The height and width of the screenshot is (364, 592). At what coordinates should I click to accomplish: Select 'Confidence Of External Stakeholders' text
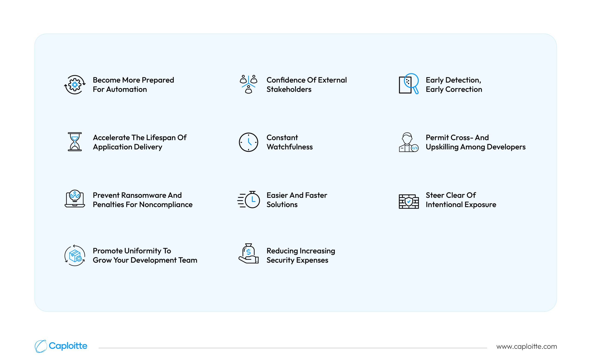pos(306,85)
